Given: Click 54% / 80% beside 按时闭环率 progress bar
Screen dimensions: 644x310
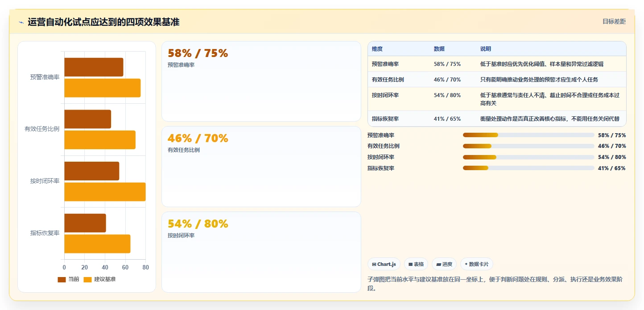Looking at the screenshot, I should [x=612, y=157].
